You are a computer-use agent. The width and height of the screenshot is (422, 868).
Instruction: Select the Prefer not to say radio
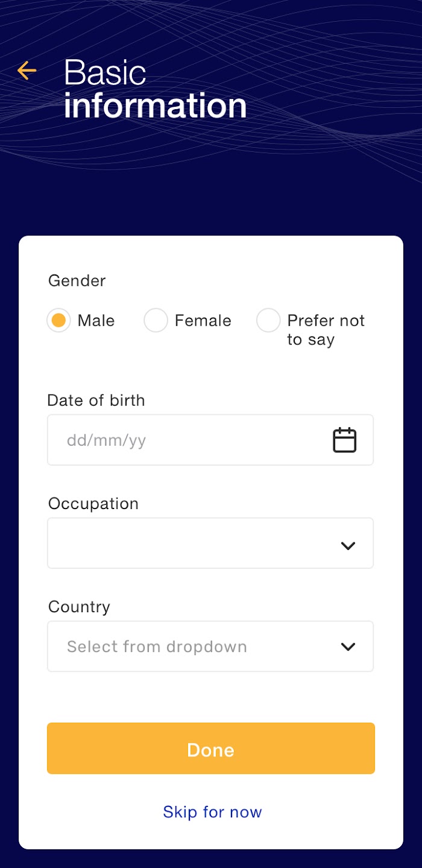[x=268, y=320]
